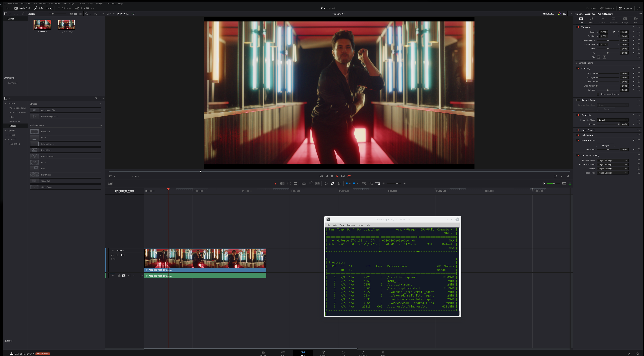
Task: Switch to the Fusion page tab
Action: [x=323, y=353]
